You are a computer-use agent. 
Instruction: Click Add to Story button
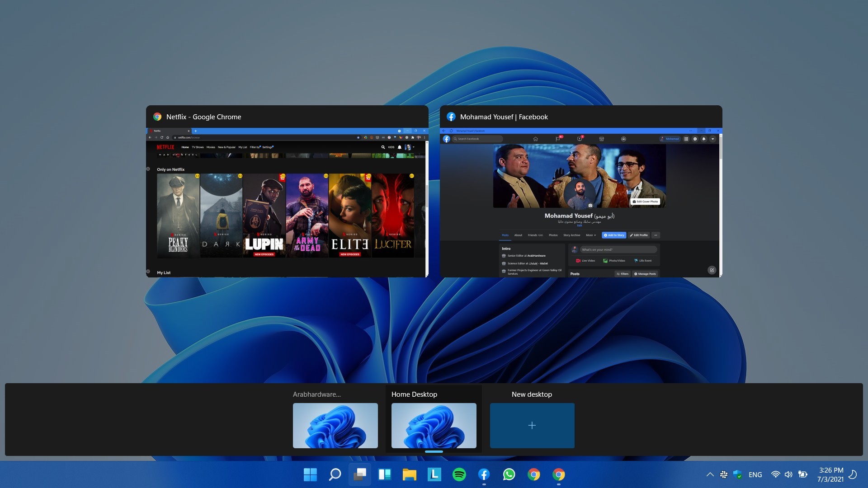(x=614, y=235)
